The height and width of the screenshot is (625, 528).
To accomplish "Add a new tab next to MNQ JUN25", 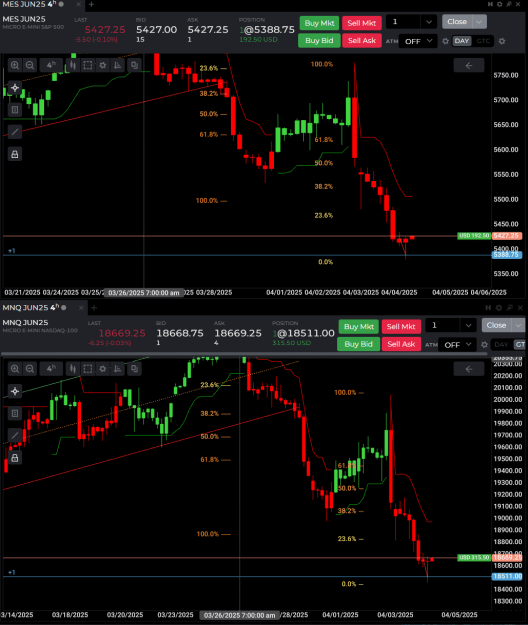I will pyautogui.click(x=94, y=307).
